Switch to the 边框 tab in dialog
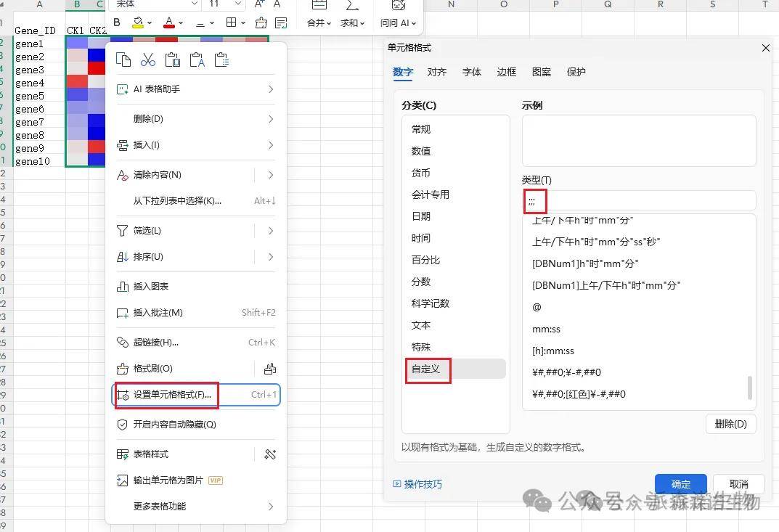The height and width of the screenshot is (532, 779). tap(506, 72)
